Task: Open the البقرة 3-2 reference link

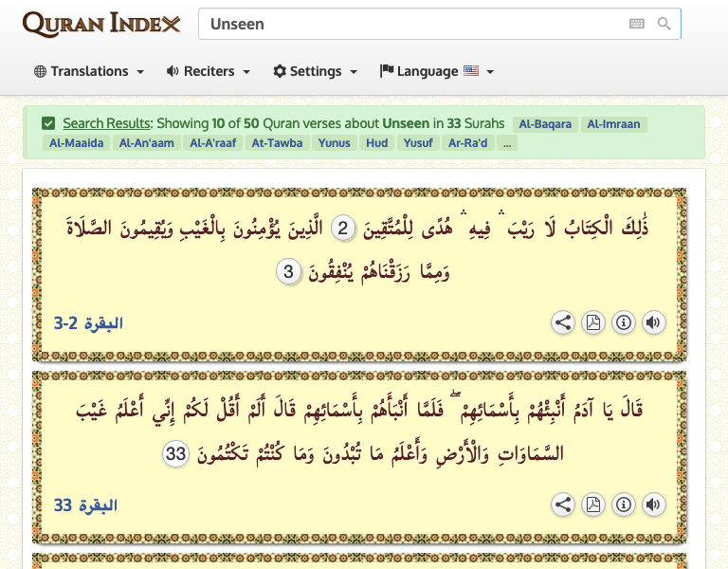Action: tap(88, 322)
